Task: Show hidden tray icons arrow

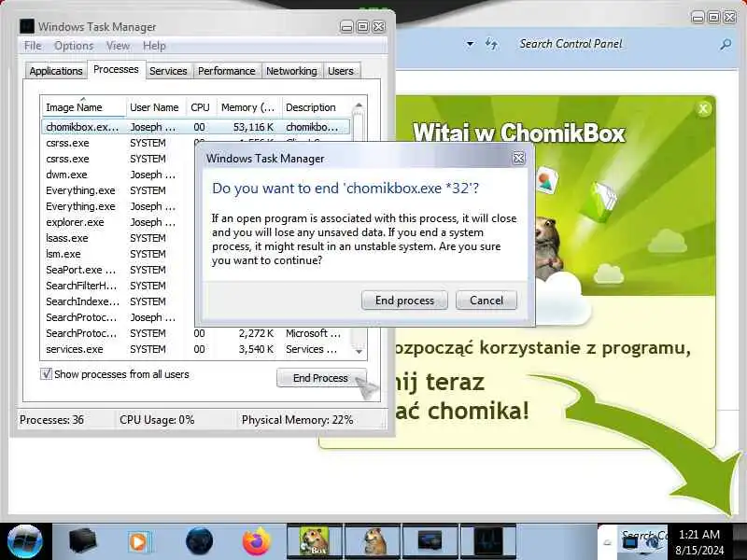Action: (608, 542)
